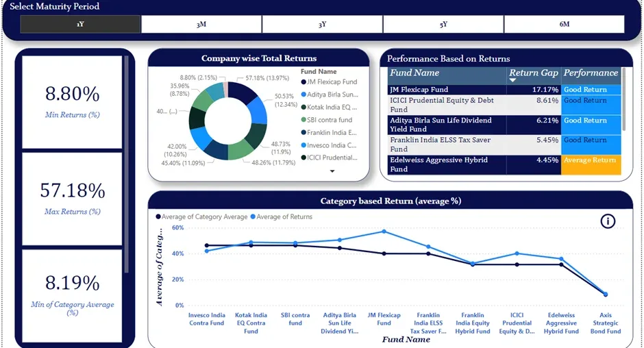
Task: Choose the 3Y maturity tab
Action: tap(322, 24)
